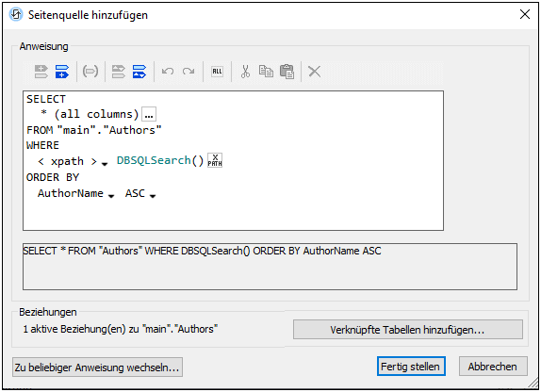This screenshot has height=392, width=541.
Task: Click the ALL columns toolbar icon
Action: click(x=217, y=72)
